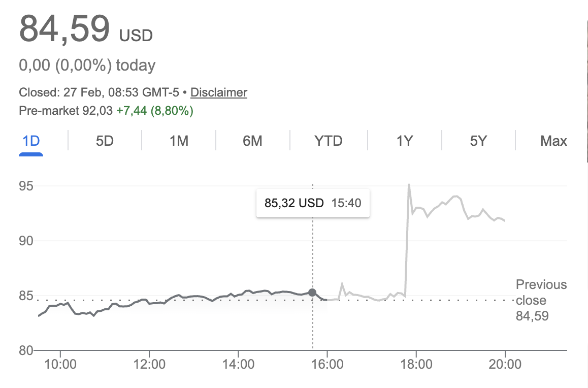Screen dimensions: 588x388
Task: Click the pre-market +7,44 (8,80%) change
Action: pyautogui.click(x=155, y=111)
